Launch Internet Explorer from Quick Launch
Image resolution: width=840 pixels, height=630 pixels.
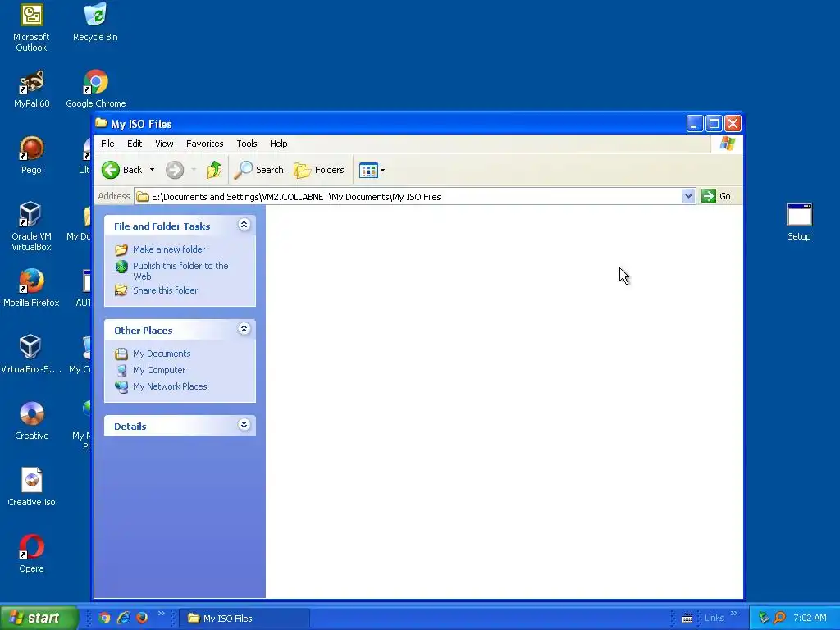123,619
